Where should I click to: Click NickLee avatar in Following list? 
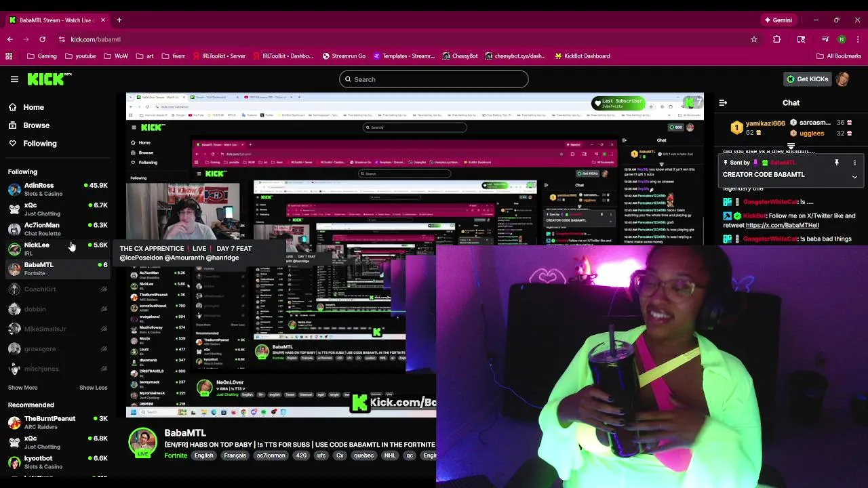(x=14, y=249)
